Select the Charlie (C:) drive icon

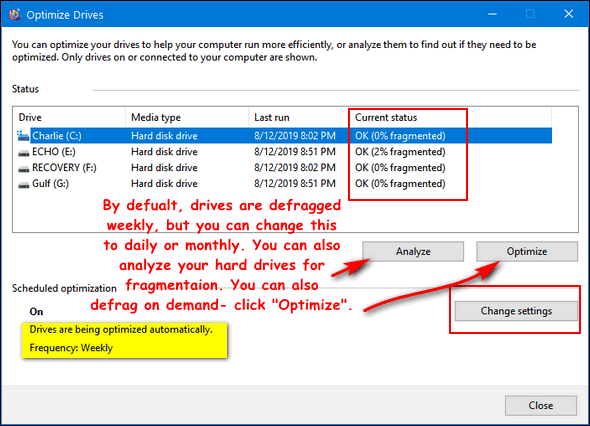click(x=23, y=136)
